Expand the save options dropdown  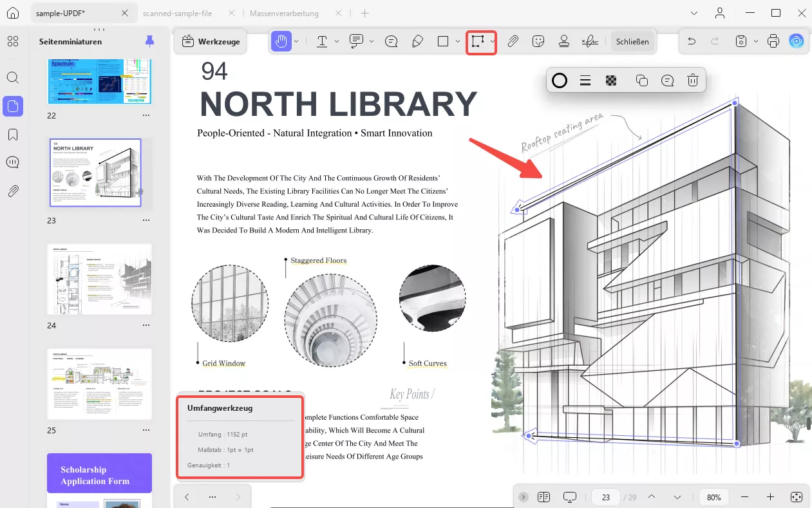point(756,41)
